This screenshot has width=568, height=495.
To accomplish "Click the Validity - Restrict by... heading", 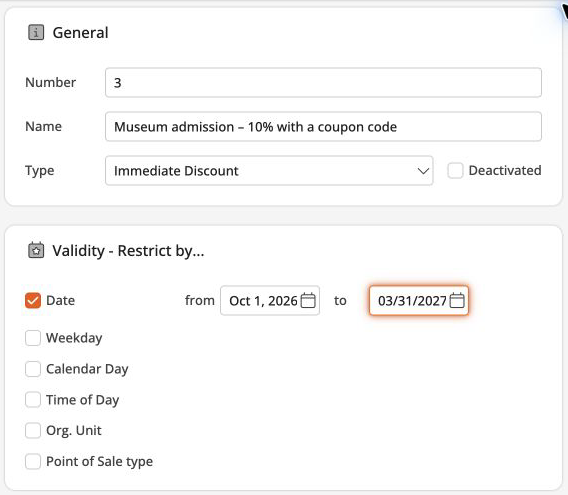I will pos(128,251).
